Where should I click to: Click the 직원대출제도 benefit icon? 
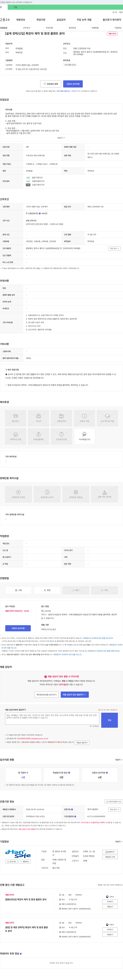(38, 436)
